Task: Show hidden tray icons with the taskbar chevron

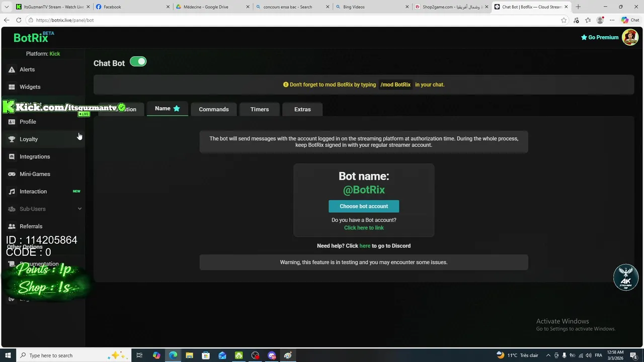Action: pyautogui.click(x=548, y=355)
